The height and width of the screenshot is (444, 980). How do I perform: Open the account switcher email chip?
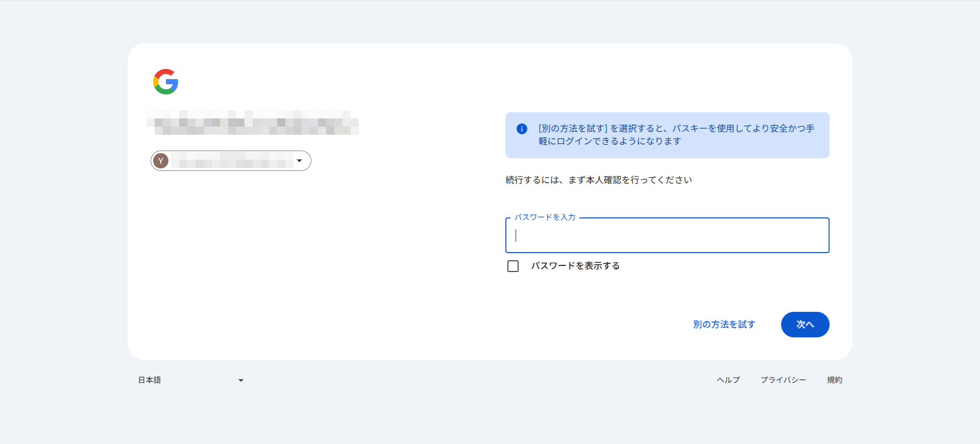coord(231,161)
